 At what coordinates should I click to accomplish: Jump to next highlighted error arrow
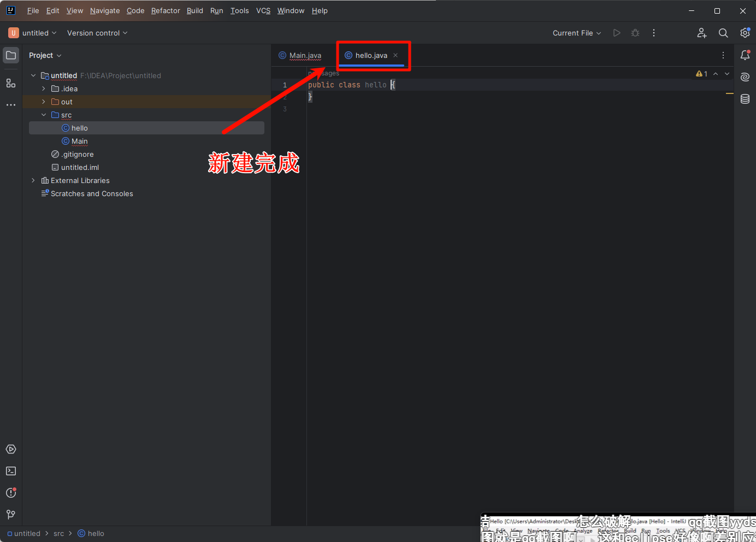coord(727,74)
